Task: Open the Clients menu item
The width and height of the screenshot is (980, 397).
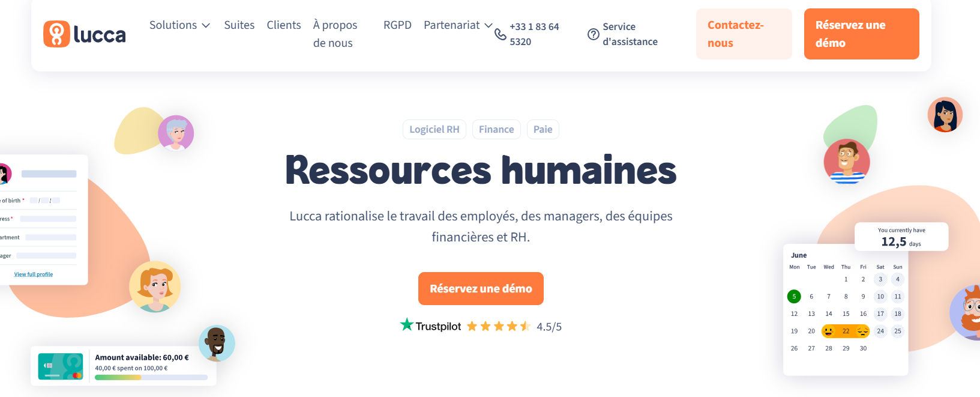Action: (284, 25)
